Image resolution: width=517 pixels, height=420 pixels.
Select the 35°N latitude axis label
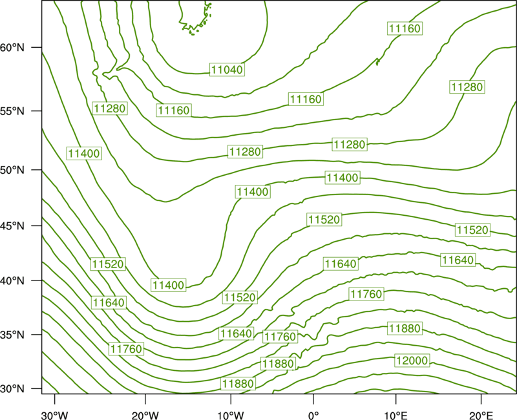(x=12, y=335)
